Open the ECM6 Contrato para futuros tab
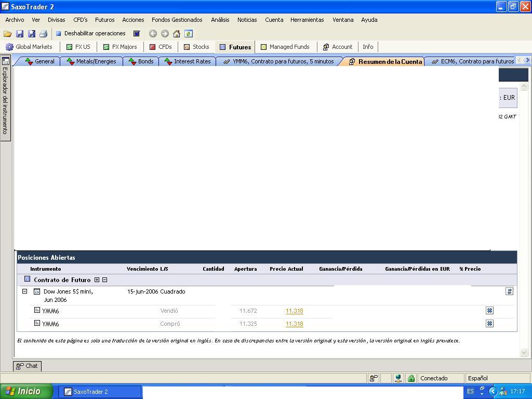The height and width of the screenshot is (399, 532). [473, 61]
